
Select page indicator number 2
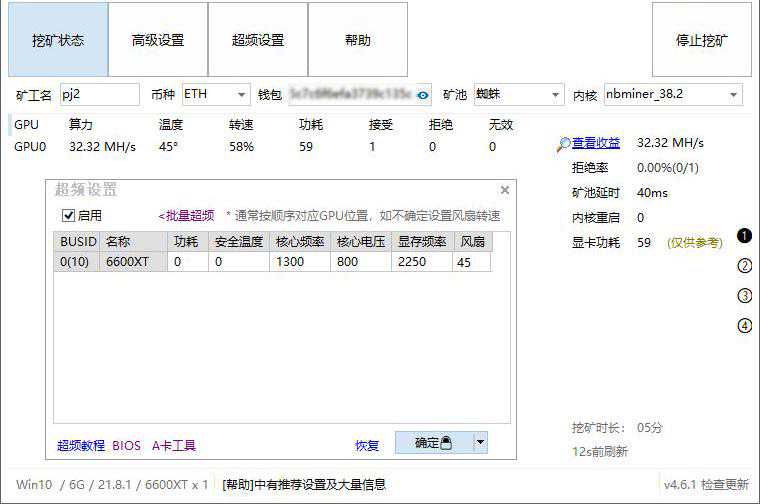pos(744,266)
